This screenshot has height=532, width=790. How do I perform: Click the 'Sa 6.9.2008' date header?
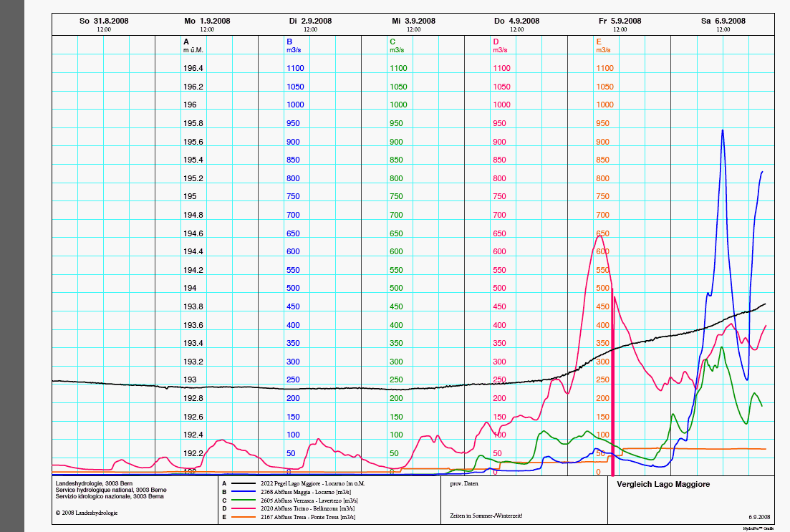[723, 21]
